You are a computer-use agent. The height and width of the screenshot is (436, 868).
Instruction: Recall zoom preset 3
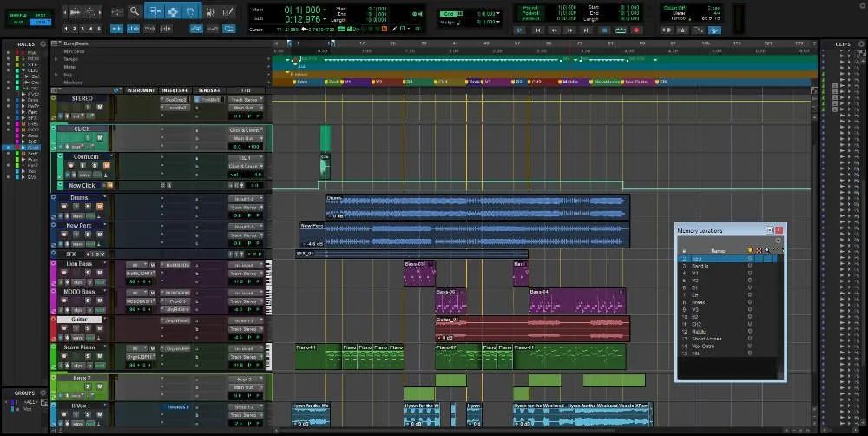pos(82,29)
